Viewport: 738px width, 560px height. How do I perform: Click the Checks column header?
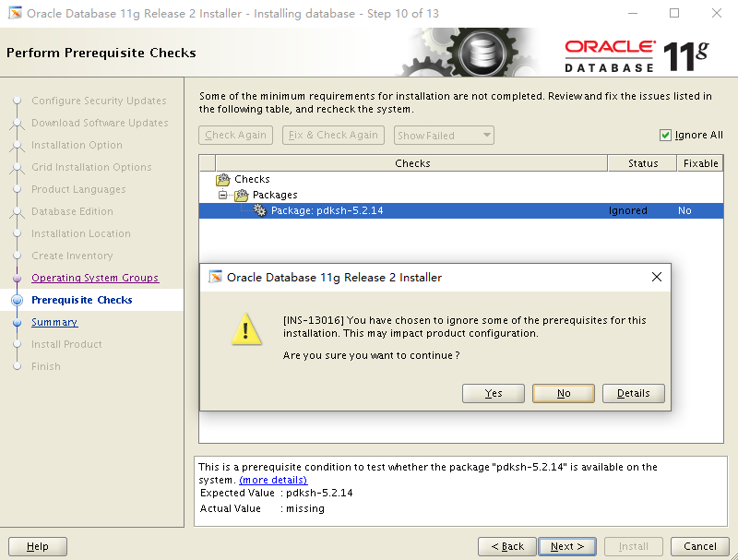412,163
